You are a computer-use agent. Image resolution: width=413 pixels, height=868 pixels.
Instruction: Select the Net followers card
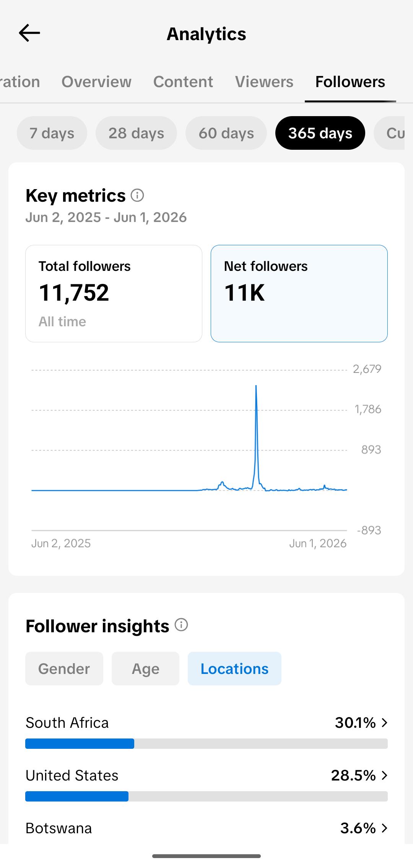[299, 293]
